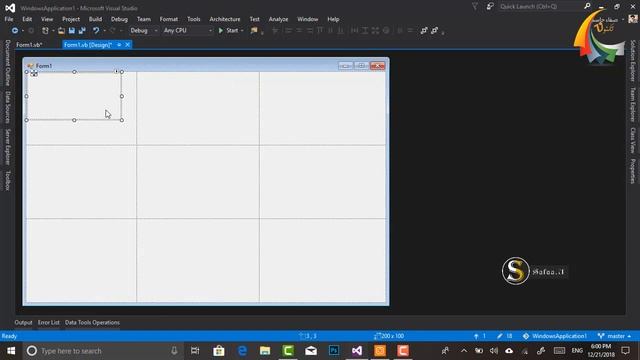Open the Window menu
Screen dimensions: 640x360
tap(307, 19)
